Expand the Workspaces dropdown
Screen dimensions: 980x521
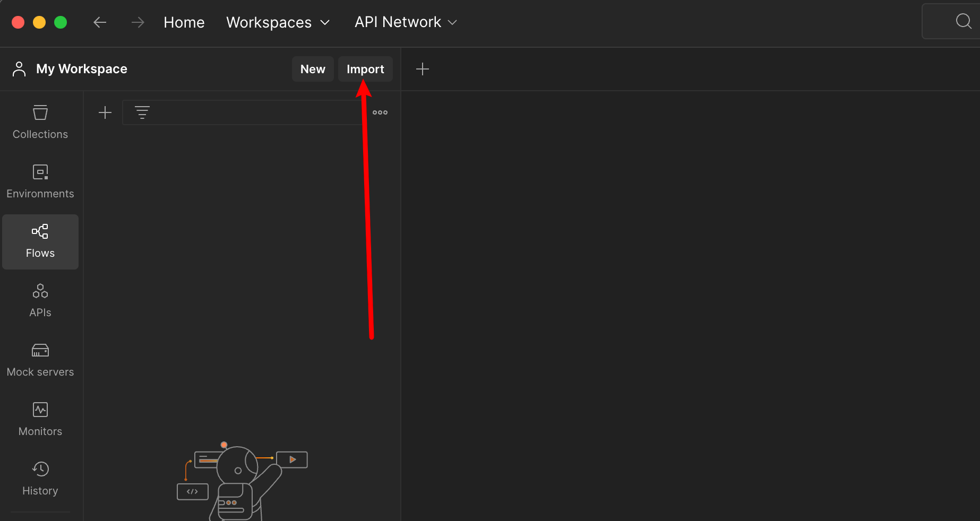coord(278,22)
